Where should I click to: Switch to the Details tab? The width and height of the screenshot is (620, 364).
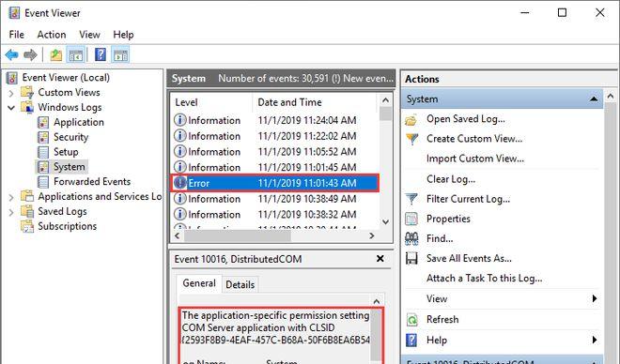240,284
